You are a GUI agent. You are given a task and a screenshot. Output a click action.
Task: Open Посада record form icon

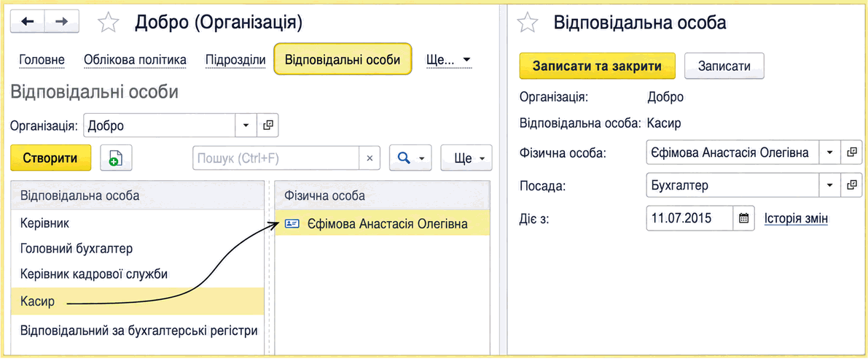pos(851,185)
